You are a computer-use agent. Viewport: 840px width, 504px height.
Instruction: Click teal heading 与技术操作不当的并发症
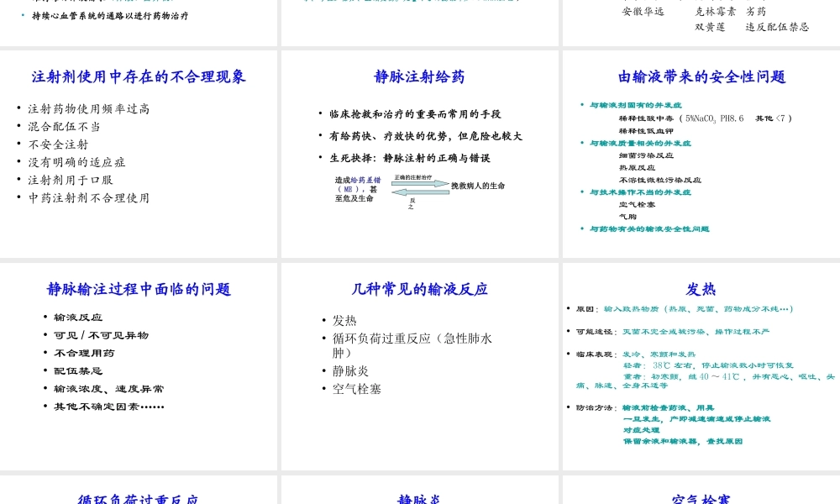click(640, 192)
